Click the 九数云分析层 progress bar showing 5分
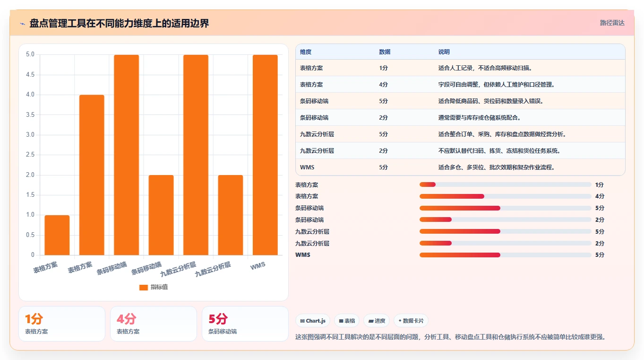644x360 pixels. [506, 231]
